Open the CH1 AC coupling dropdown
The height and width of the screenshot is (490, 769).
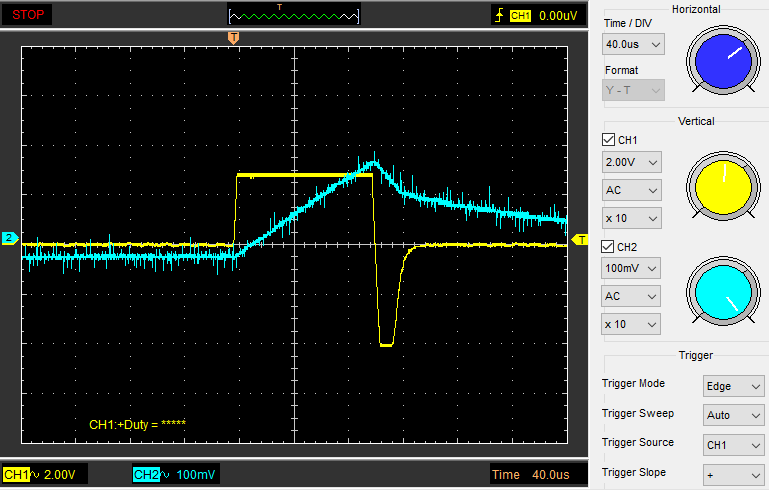click(x=633, y=190)
